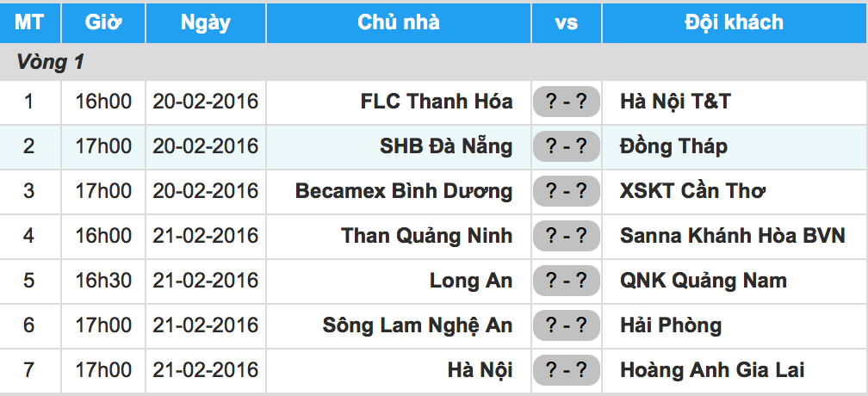The image size is (868, 396).
Task: Open the Hà Nội T&T team page
Action: [x=675, y=102]
